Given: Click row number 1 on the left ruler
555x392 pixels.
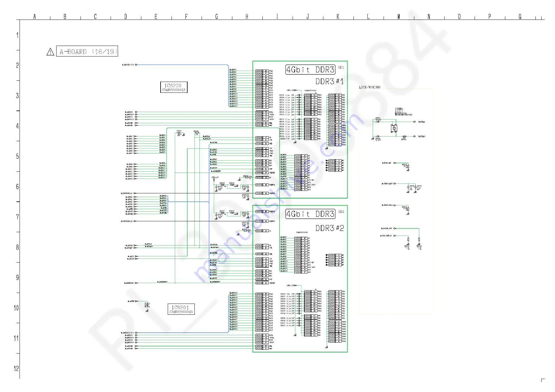Looking at the screenshot, I should pos(17,35).
